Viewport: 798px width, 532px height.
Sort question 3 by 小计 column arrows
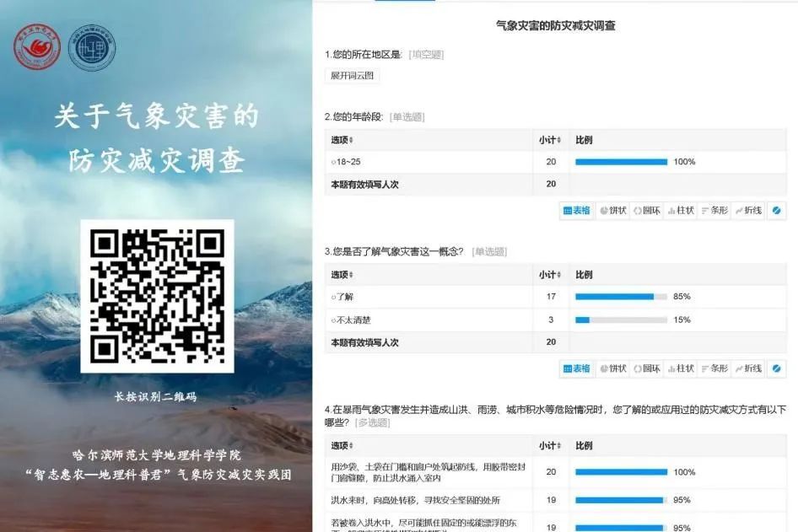point(558,275)
